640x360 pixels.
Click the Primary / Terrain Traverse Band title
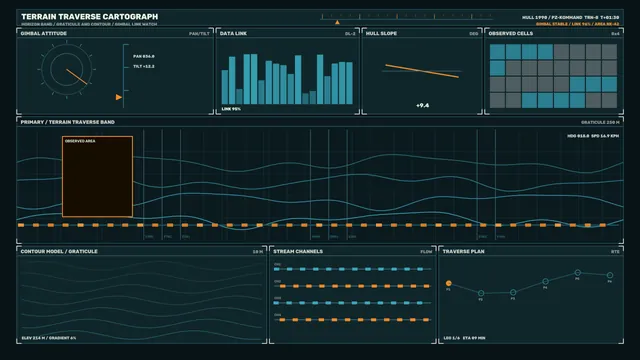tap(67, 122)
